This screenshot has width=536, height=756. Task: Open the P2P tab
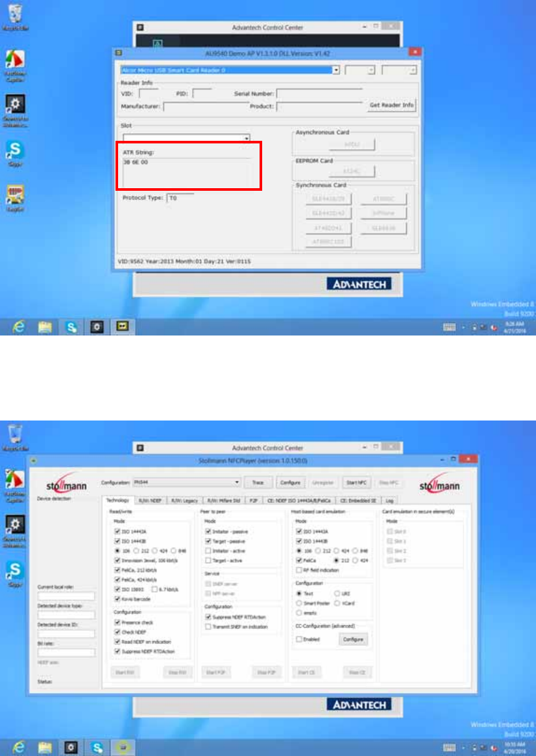[x=253, y=501]
